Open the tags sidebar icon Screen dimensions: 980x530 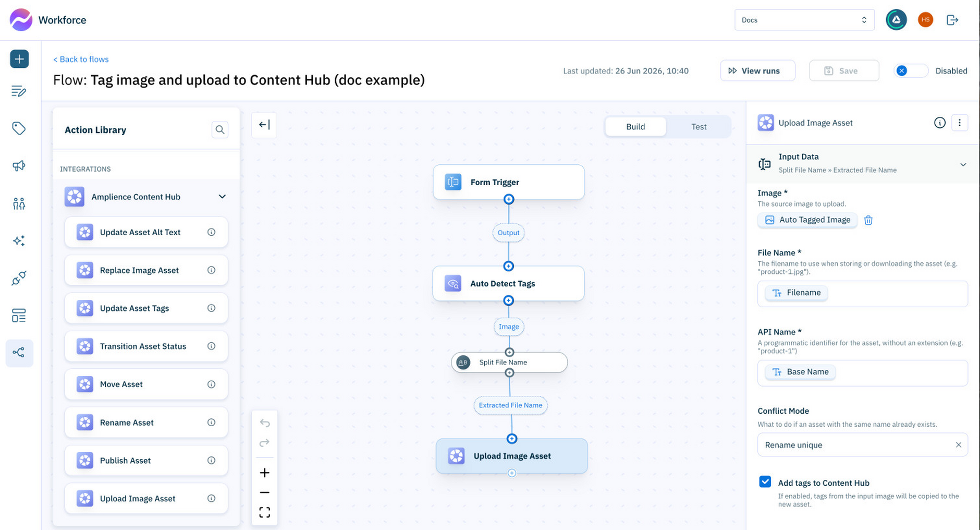pos(19,128)
